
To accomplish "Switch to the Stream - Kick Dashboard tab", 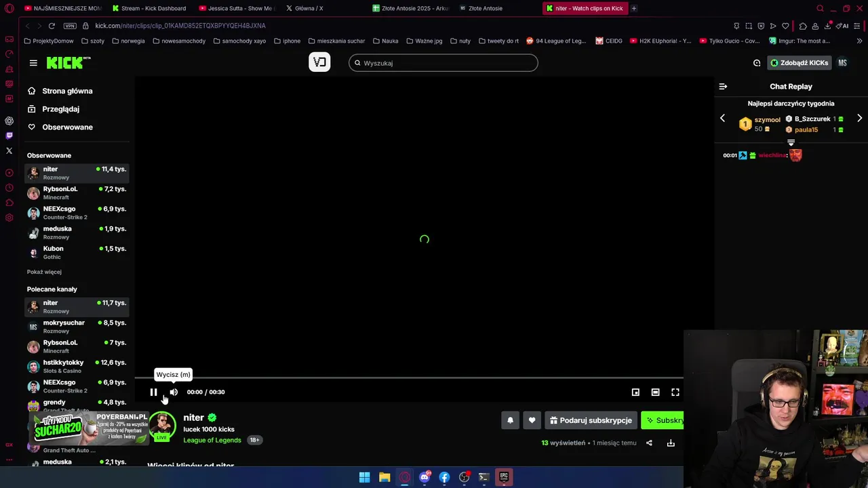I will tap(149, 8).
